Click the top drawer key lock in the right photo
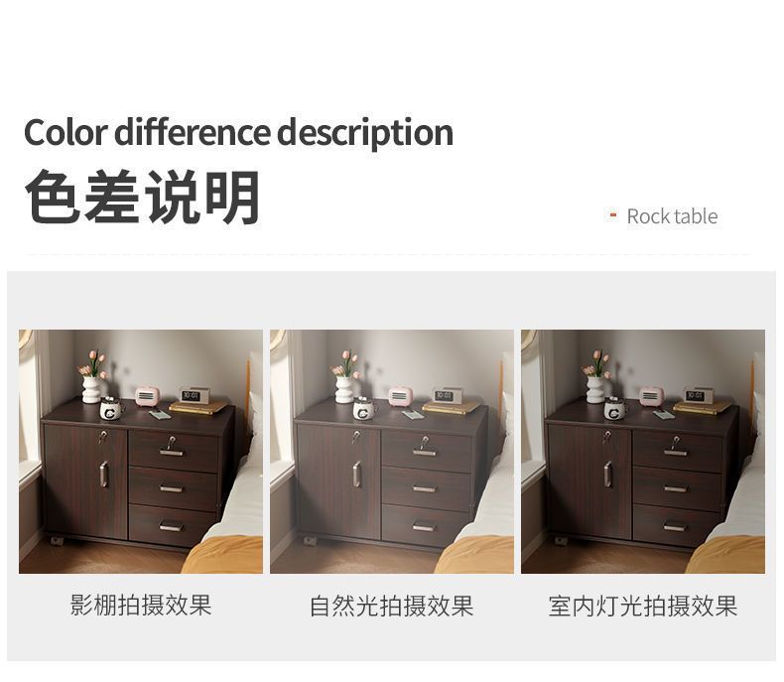Screen dimensions: 784x682 click(676, 442)
